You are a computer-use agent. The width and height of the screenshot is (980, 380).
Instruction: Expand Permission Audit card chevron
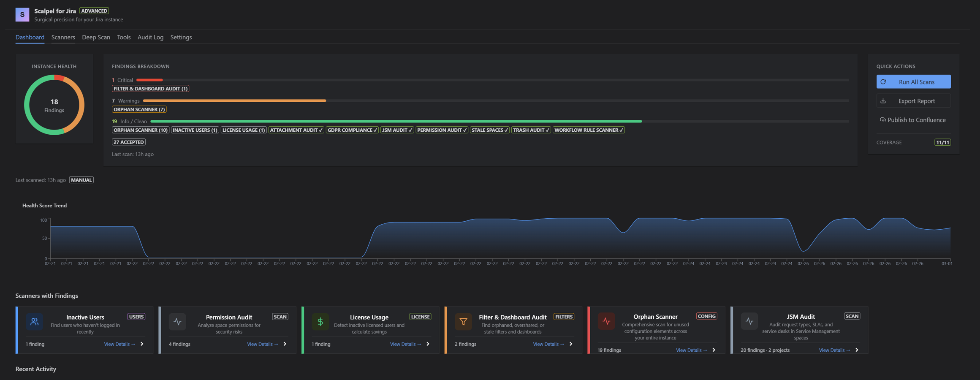(x=285, y=344)
